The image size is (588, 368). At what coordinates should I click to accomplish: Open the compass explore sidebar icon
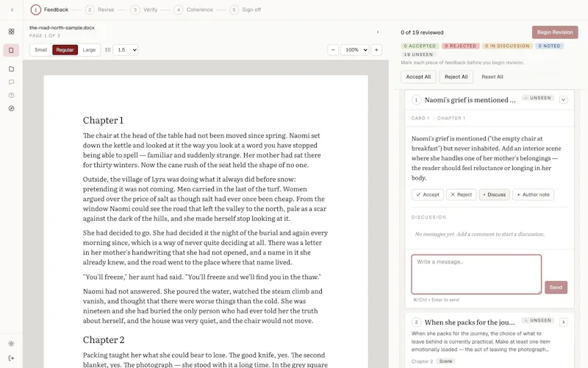[x=11, y=108]
